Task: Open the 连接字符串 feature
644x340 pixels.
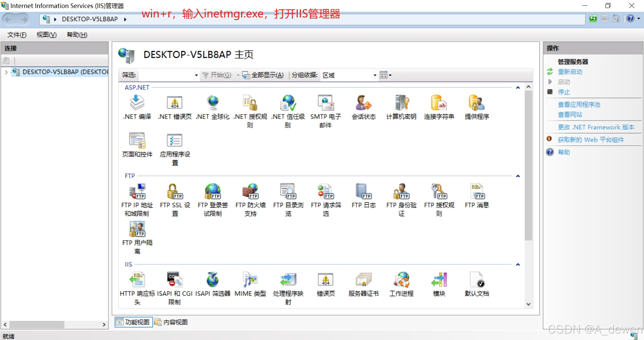Action: coord(439,107)
